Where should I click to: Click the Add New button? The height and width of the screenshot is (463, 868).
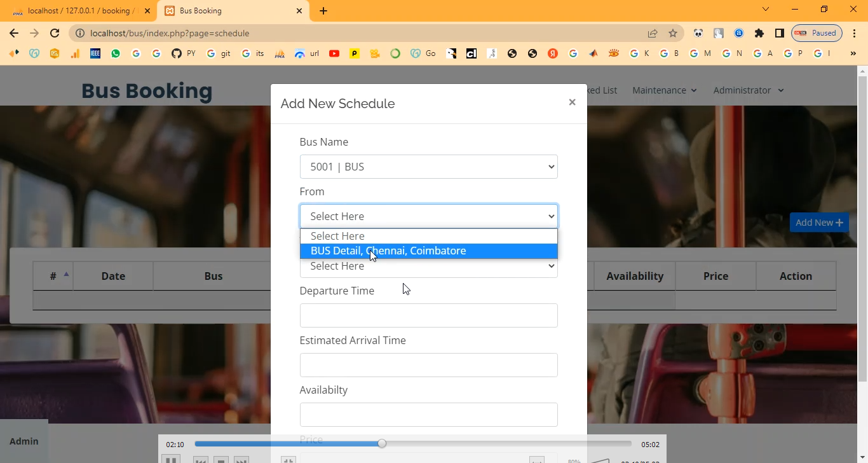(x=819, y=223)
